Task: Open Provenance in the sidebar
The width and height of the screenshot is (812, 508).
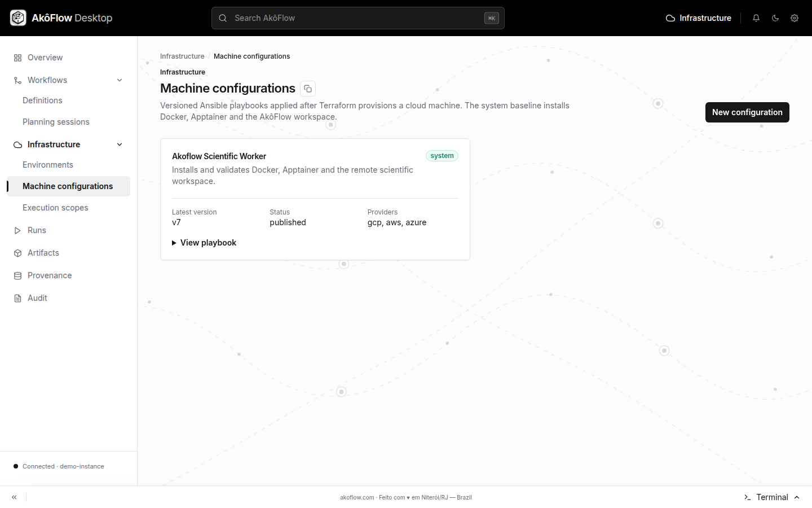Action: point(68,275)
